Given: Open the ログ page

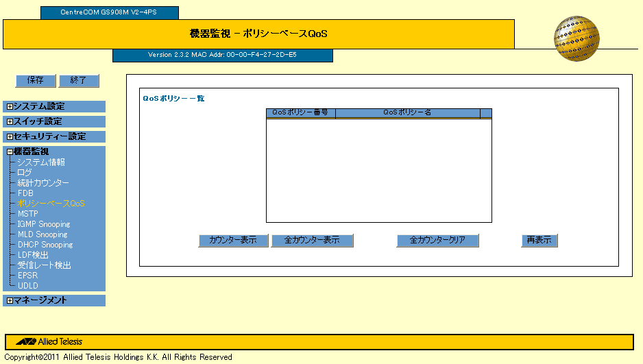Looking at the screenshot, I should coord(25,173).
